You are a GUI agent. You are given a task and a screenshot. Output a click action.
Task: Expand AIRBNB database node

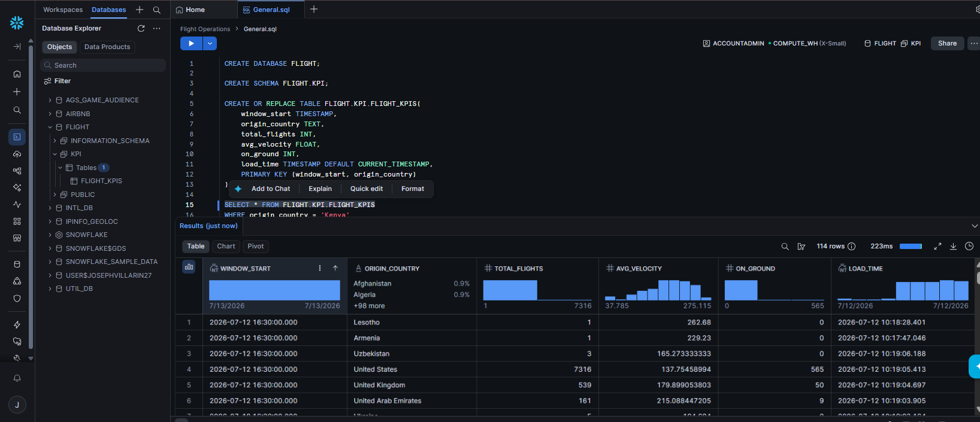[50, 114]
